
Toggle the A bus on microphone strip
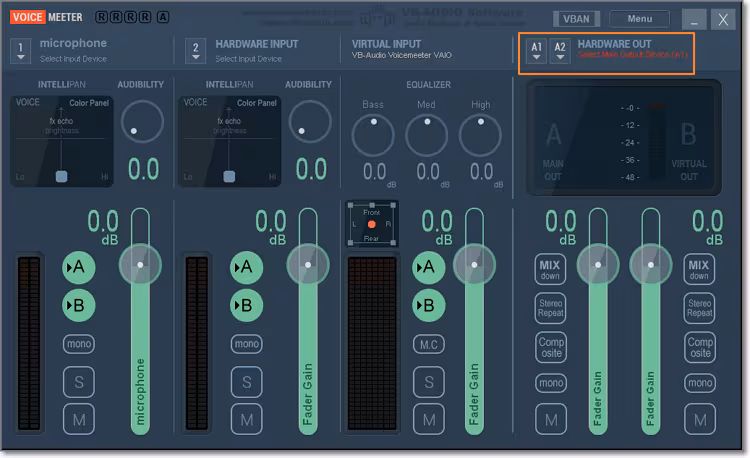(x=78, y=267)
